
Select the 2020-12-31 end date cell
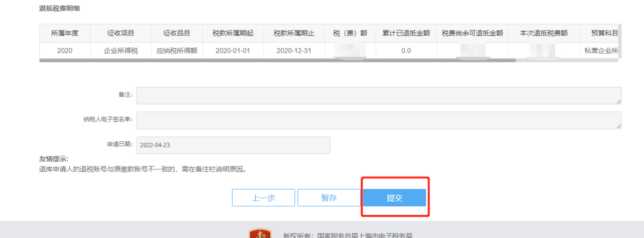click(294, 51)
